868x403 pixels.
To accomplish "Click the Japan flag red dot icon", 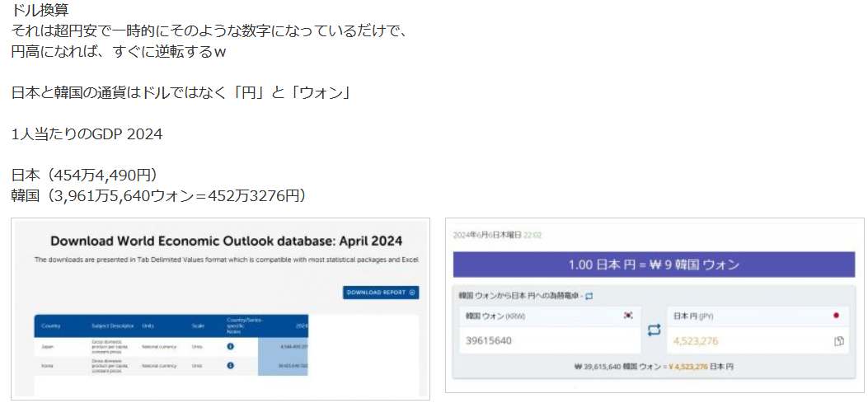I will coord(836,315).
